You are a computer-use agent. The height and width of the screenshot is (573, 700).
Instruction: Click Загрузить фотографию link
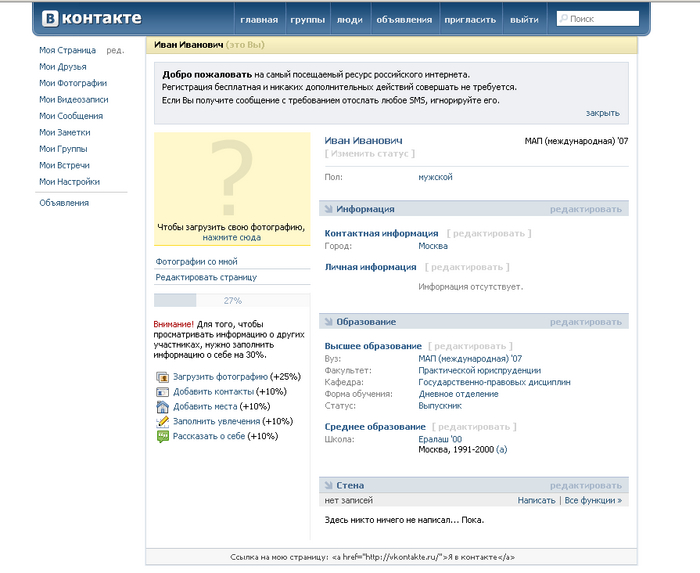click(221, 377)
